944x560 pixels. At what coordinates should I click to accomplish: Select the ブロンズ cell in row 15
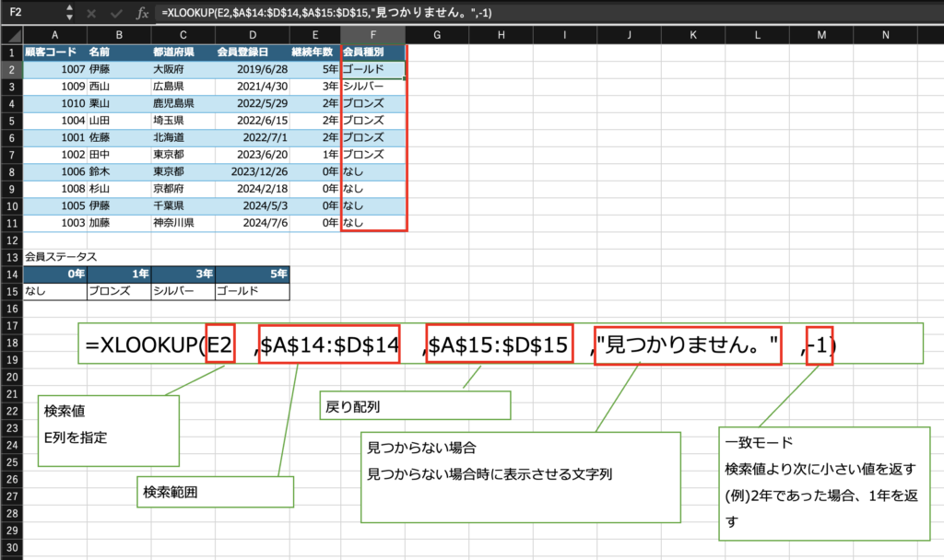pyautogui.click(x=118, y=291)
